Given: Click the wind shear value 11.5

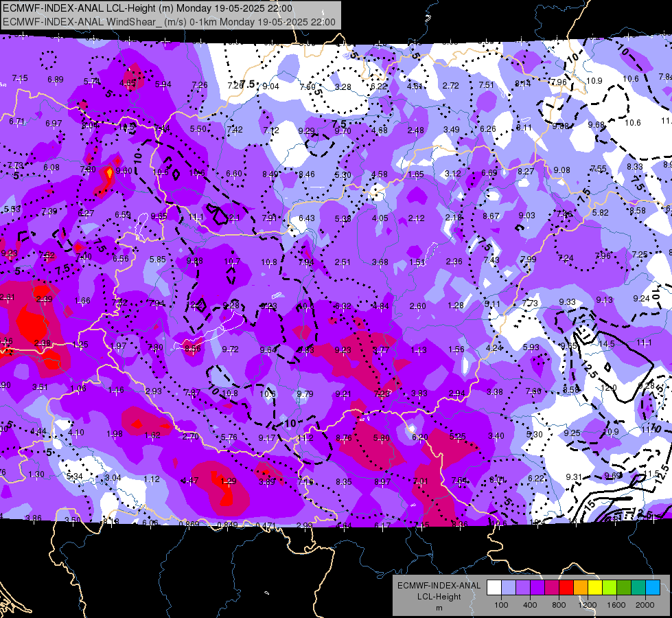Looking at the screenshot, I should click(x=651, y=474).
